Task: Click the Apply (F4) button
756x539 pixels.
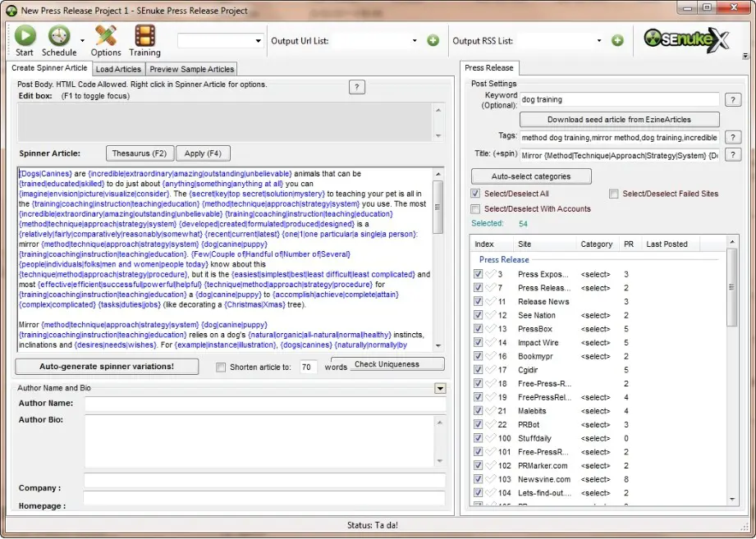Action: (203, 153)
